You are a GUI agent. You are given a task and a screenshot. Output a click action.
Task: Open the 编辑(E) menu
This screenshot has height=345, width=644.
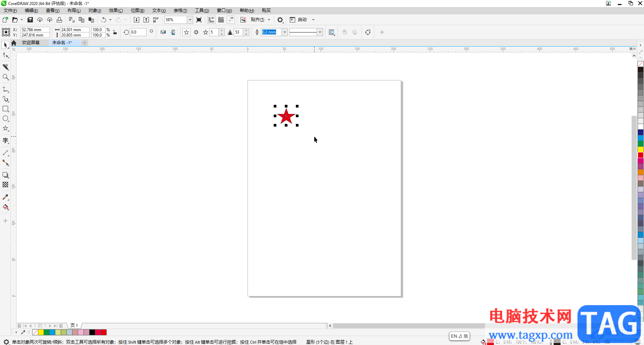tap(32, 11)
